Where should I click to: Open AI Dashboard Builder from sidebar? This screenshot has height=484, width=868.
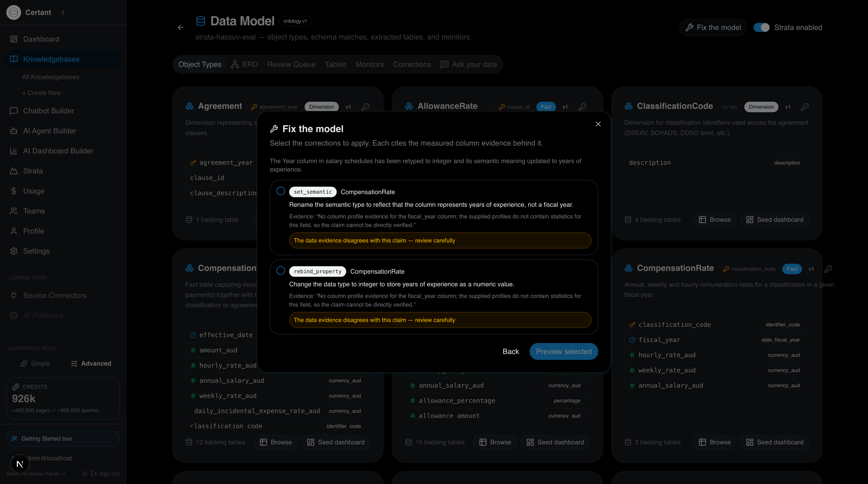pos(63,151)
